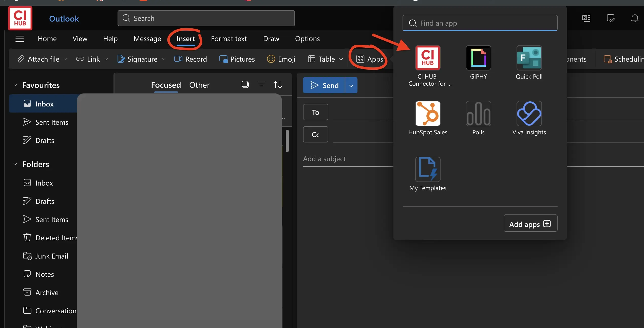The image size is (644, 328).
Task: Open the Draw tab
Action: click(x=271, y=39)
